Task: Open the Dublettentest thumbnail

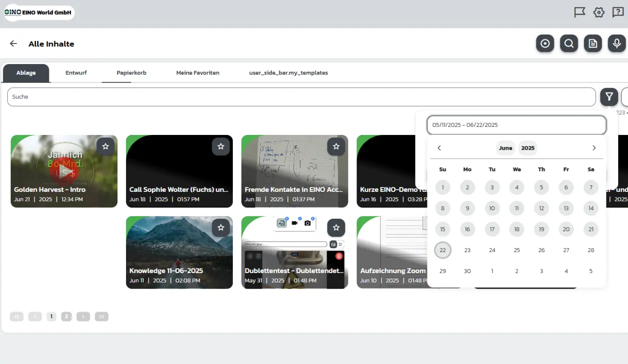Action: 295,252
